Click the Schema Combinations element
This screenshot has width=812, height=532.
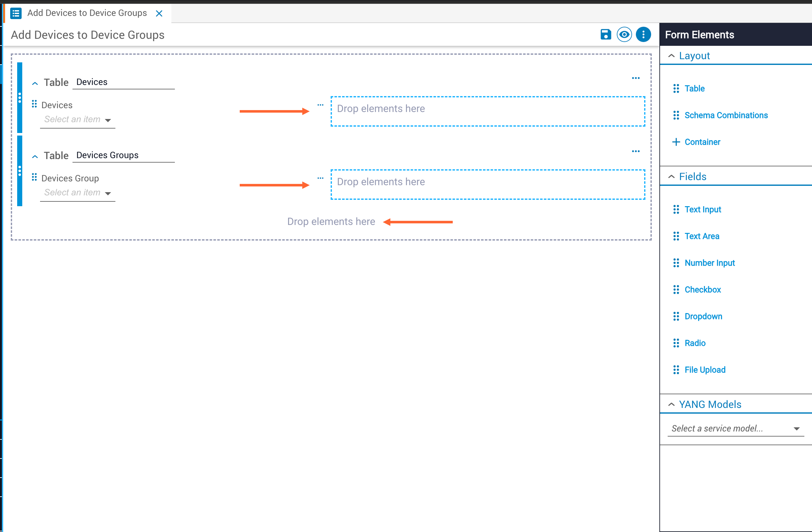726,115
